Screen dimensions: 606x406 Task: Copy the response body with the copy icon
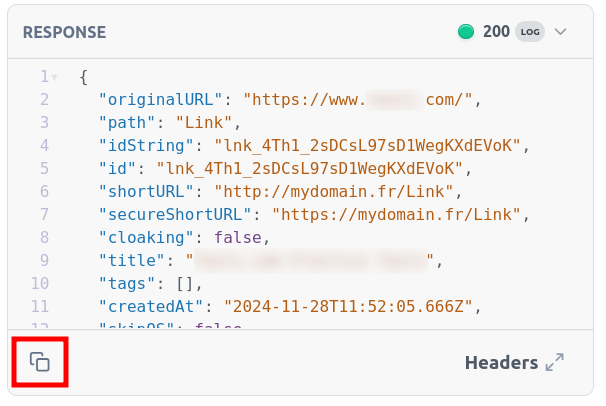coord(39,361)
